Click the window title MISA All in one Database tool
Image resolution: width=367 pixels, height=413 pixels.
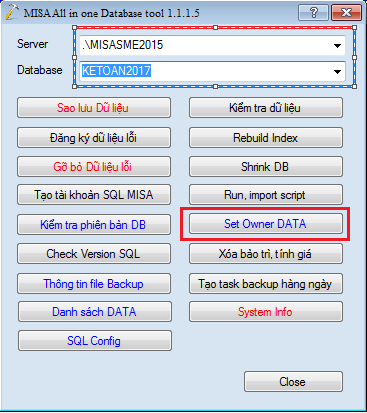(x=112, y=13)
